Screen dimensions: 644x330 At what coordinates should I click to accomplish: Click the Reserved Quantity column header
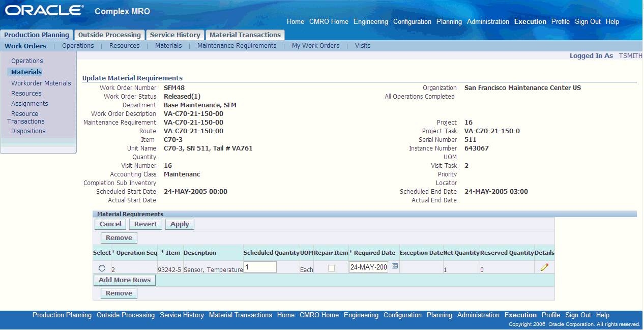(507, 253)
